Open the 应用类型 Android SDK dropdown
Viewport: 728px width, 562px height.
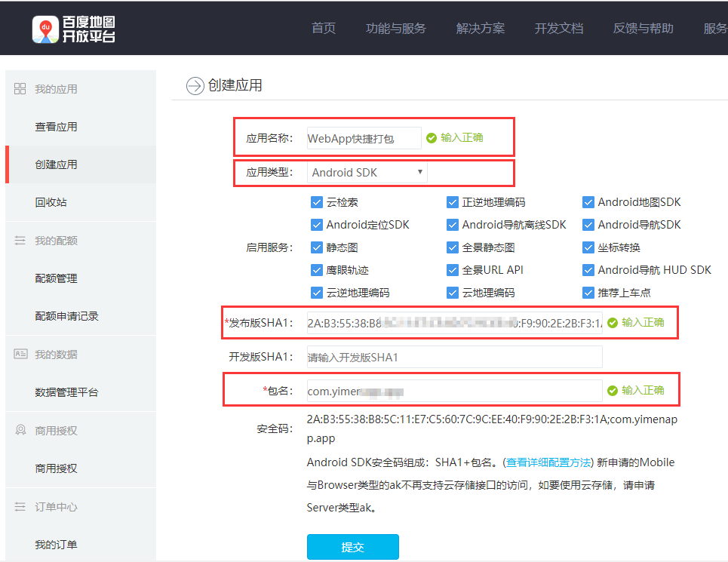[367, 172]
